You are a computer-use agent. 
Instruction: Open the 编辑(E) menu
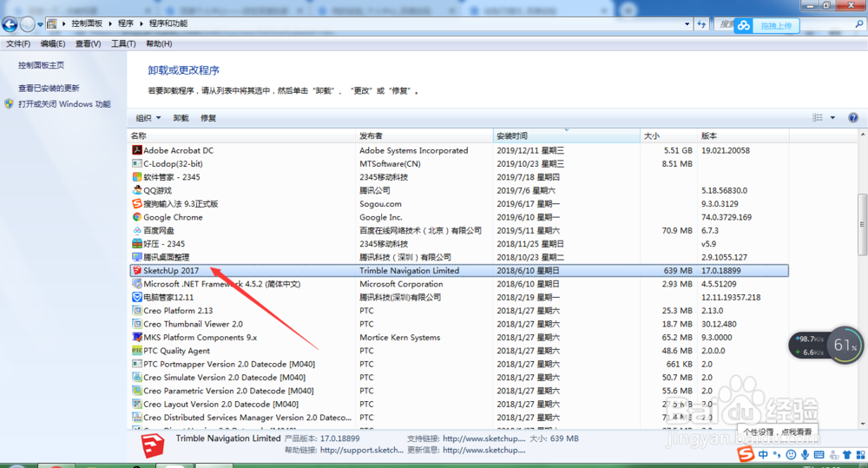coord(53,43)
